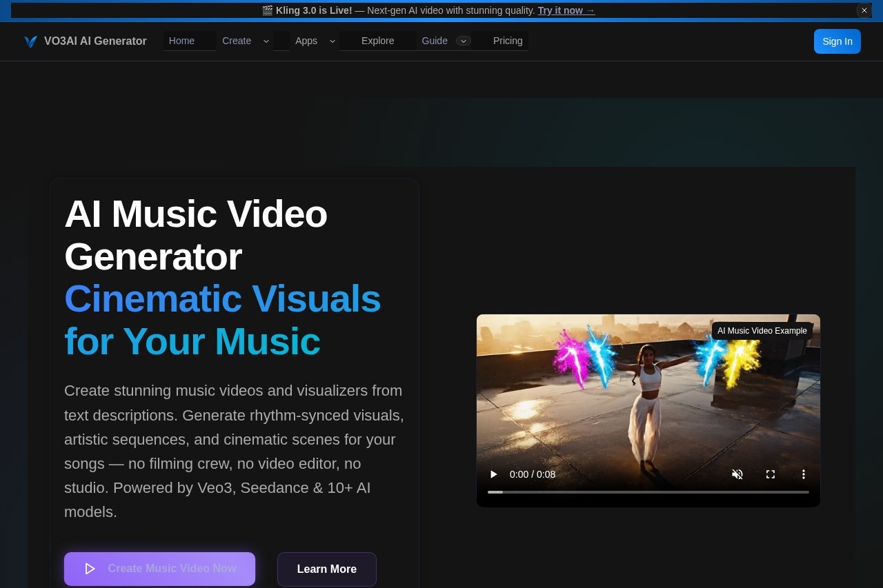Expand the Apps dropdown chevron

coord(333,41)
